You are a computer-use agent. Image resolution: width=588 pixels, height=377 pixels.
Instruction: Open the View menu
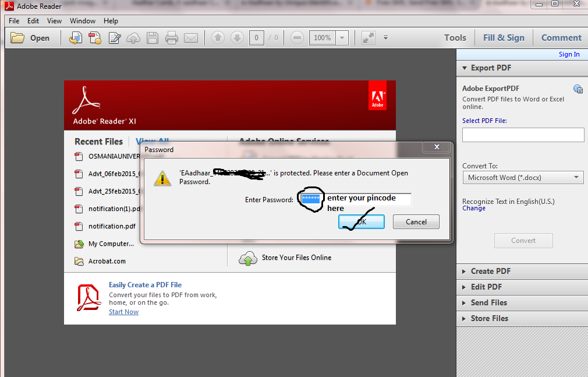click(x=54, y=21)
